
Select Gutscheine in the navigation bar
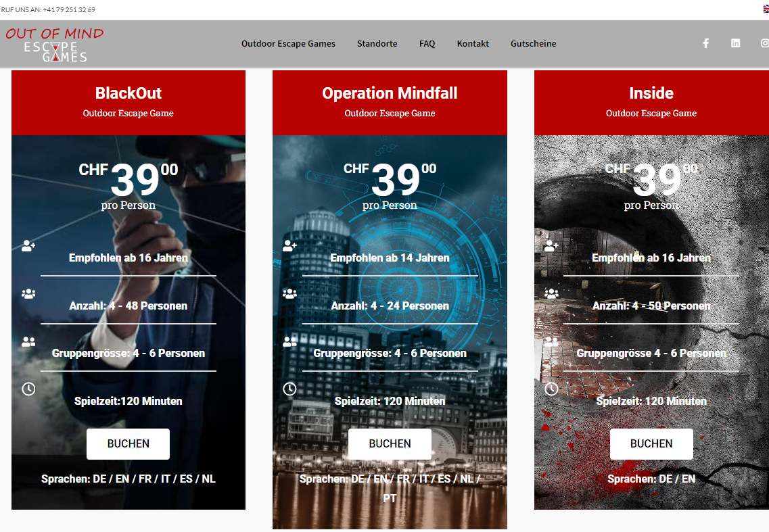coord(533,43)
